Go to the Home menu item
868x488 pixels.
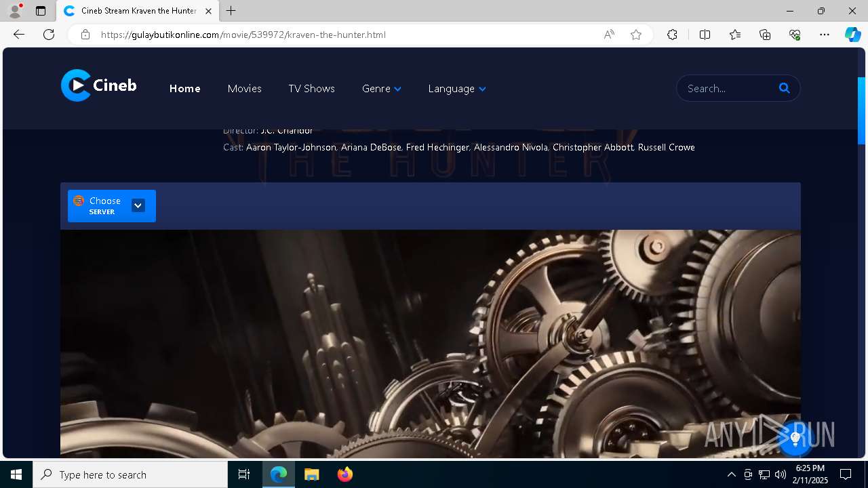[185, 89]
